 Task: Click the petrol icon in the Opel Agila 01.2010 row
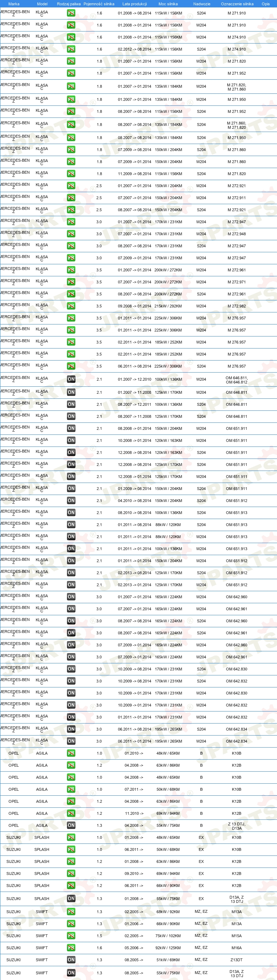[71, 753]
